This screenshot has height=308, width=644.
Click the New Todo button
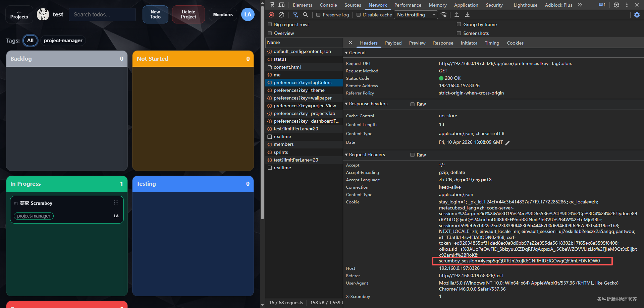tap(155, 14)
